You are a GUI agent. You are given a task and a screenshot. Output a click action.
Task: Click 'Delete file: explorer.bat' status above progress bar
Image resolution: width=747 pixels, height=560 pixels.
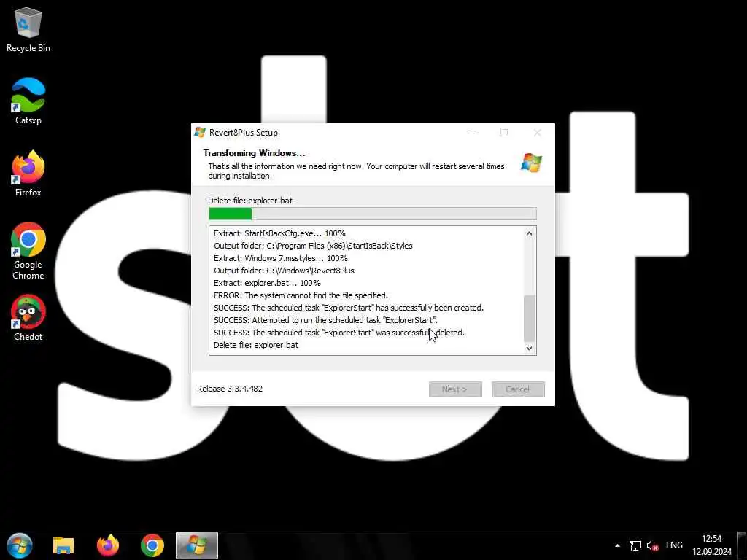[x=250, y=201]
